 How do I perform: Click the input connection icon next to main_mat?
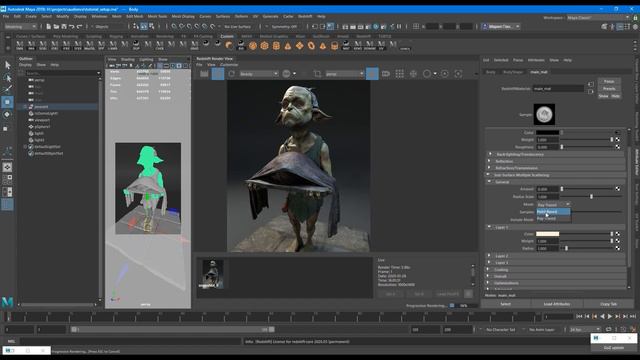click(591, 84)
